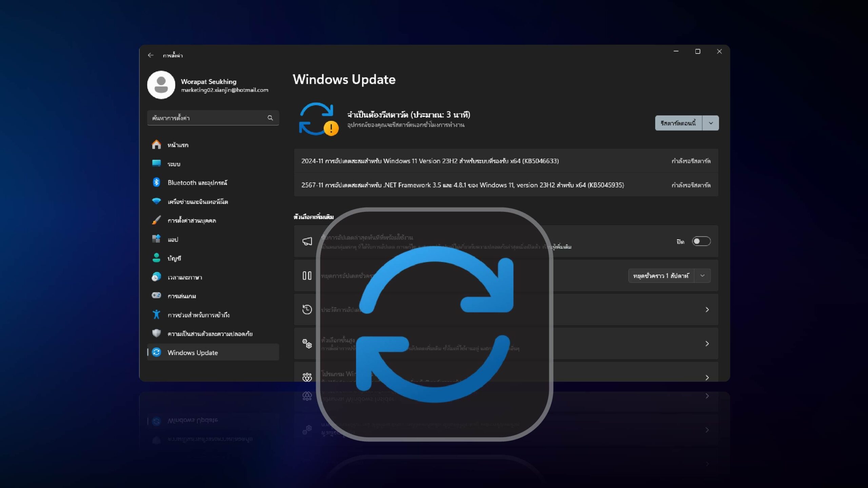This screenshot has width=868, height=488.
Task: Click the marketing02.xianjin@hotmail.com email text
Action: (224, 90)
